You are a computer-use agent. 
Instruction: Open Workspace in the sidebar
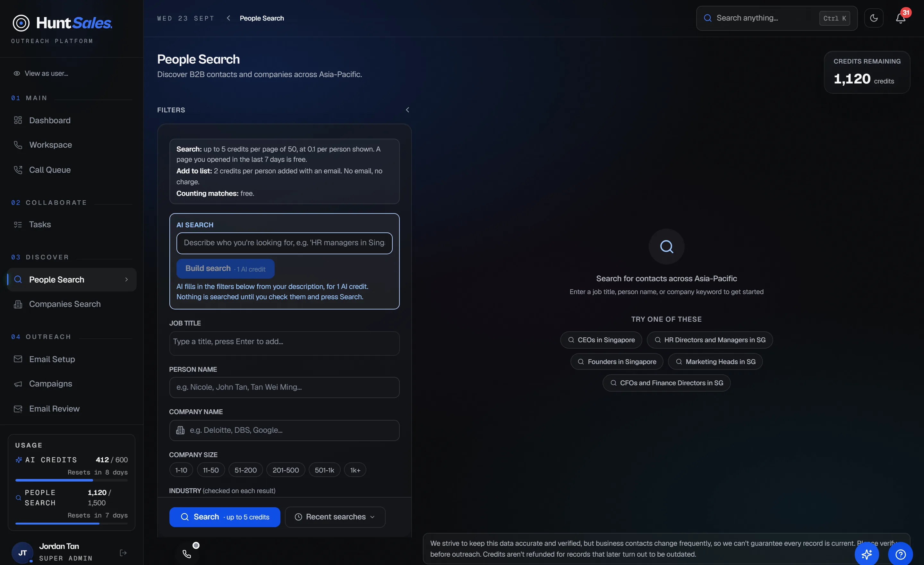tap(71, 145)
